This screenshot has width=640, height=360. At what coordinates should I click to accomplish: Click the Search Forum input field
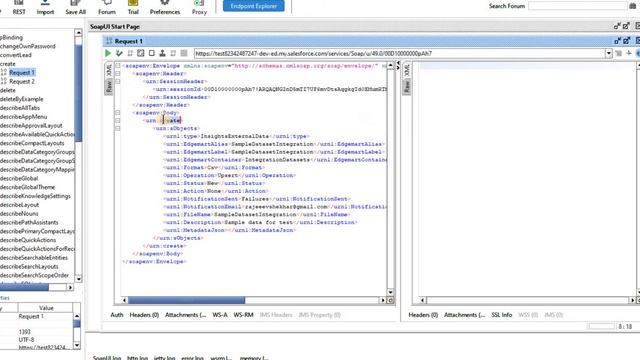coord(578,6)
